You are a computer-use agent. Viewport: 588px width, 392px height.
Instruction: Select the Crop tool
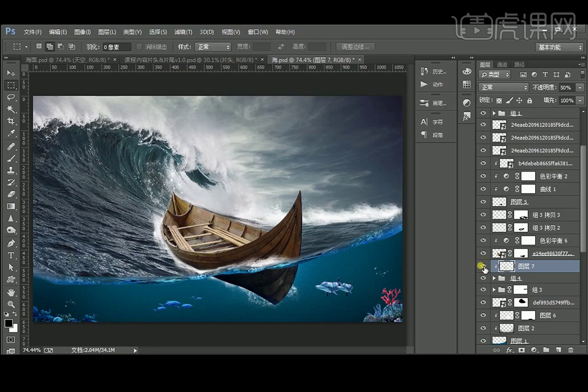(x=11, y=121)
